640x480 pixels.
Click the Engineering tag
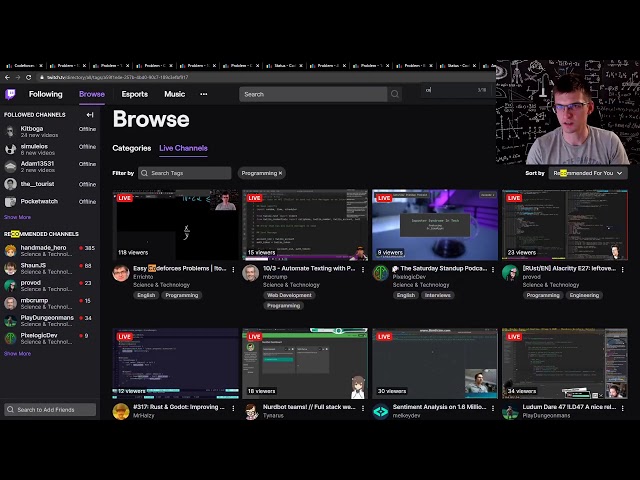click(x=584, y=295)
